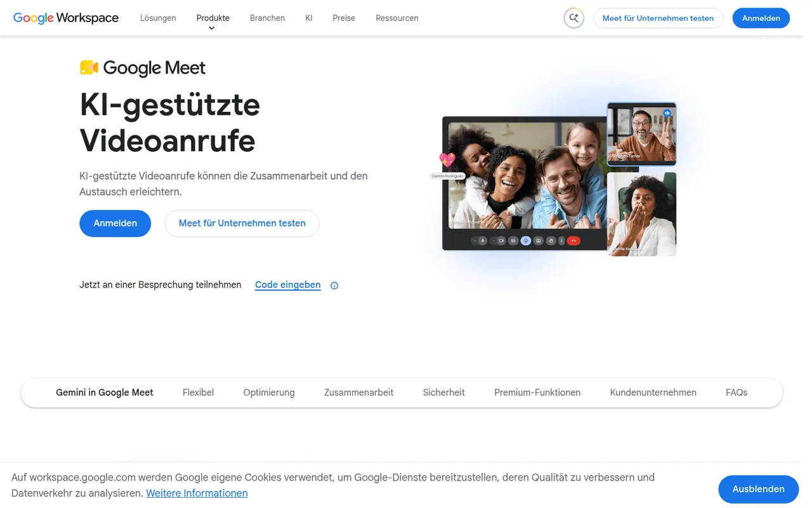Go to the Preise page
The height and width of the screenshot is (508, 812).
click(344, 18)
